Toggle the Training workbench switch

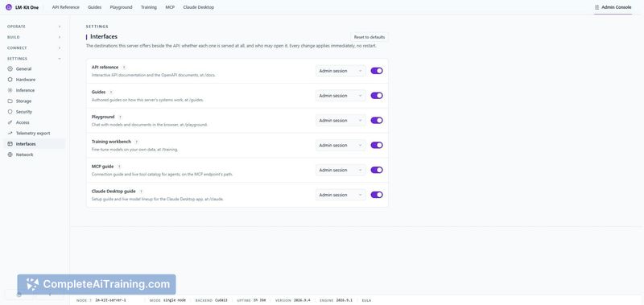[377, 146]
